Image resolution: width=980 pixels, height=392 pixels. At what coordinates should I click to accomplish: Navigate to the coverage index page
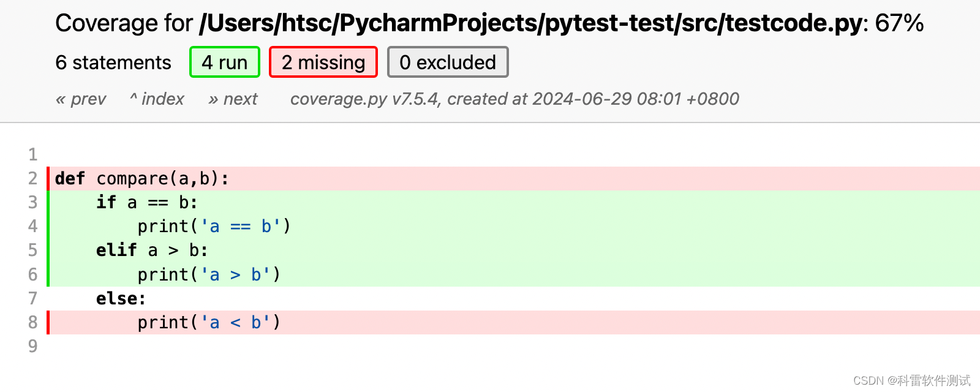[156, 99]
